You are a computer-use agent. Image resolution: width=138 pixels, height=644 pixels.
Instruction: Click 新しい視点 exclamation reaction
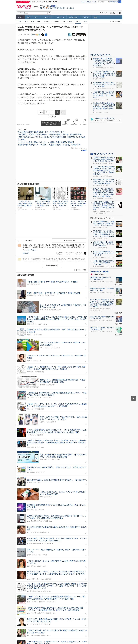83,122
